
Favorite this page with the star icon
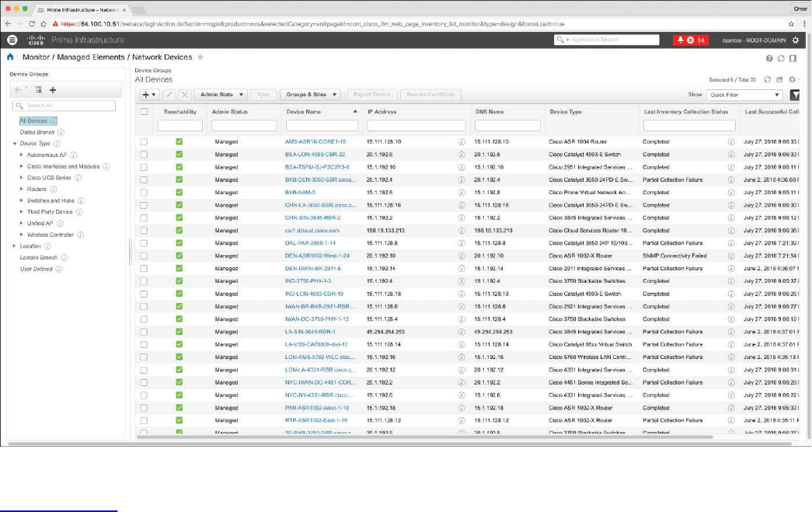tap(200, 57)
